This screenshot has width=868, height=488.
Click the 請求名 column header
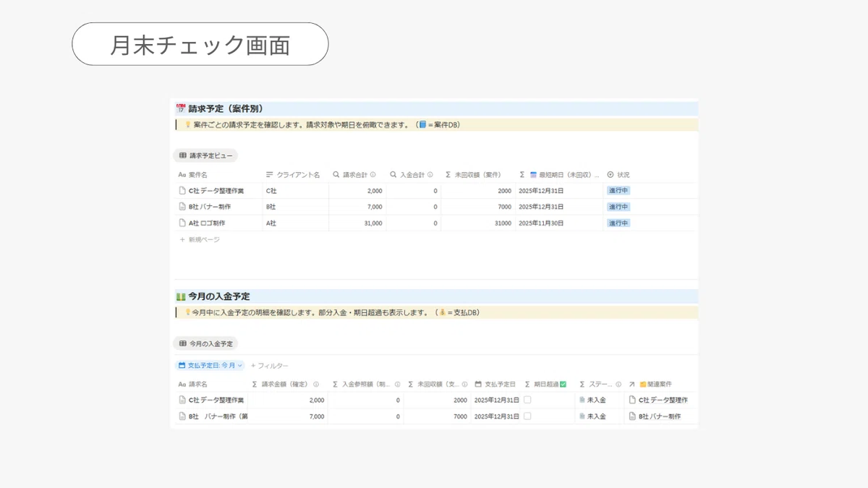pos(193,385)
